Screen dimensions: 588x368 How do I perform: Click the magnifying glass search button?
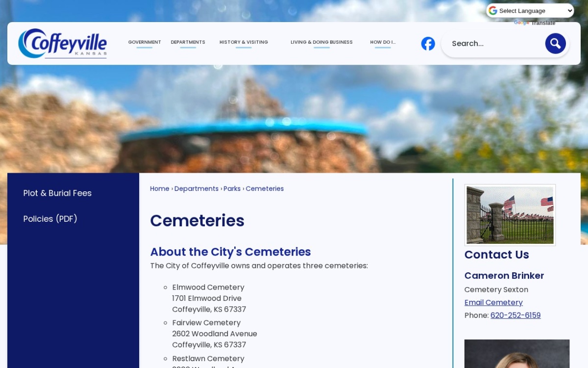(x=555, y=44)
